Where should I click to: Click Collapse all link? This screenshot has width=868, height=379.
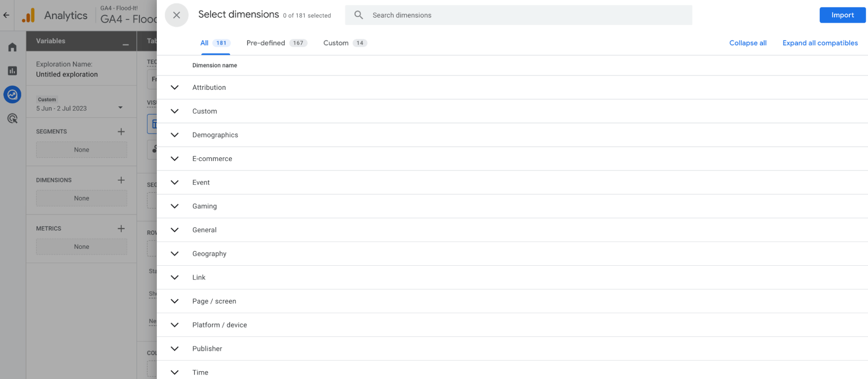[x=748, y=43]
